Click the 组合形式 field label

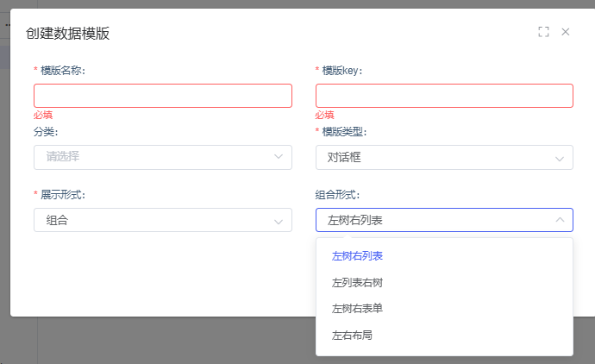coord(337,195)
